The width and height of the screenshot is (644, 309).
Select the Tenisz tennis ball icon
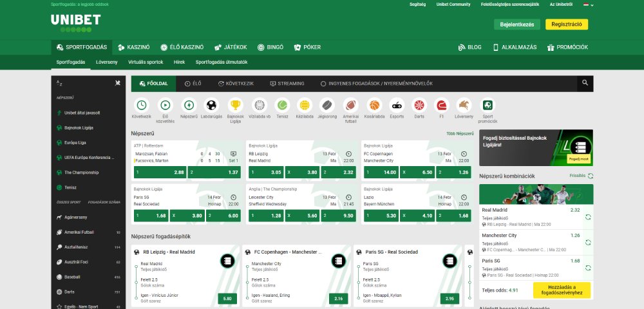(x=281, y=105)
